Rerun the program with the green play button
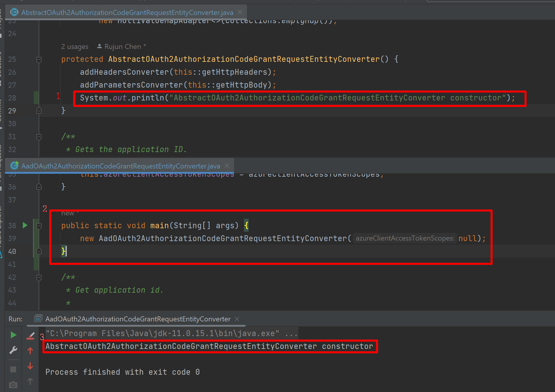 click(x=13, y=335)
